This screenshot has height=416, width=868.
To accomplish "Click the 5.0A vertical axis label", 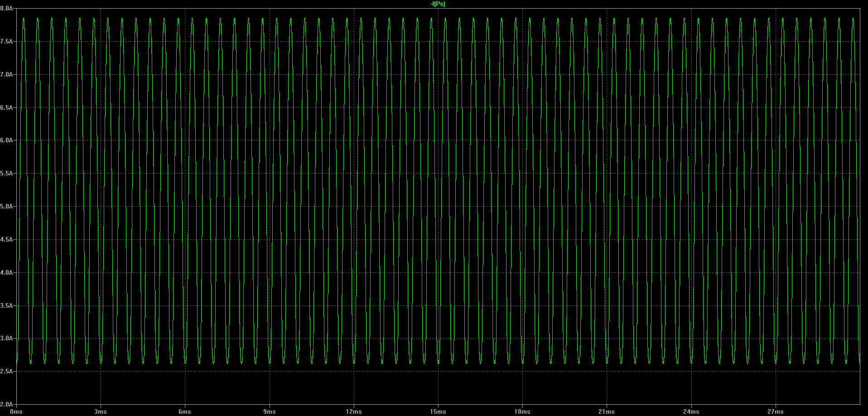I will click(6, 206).
